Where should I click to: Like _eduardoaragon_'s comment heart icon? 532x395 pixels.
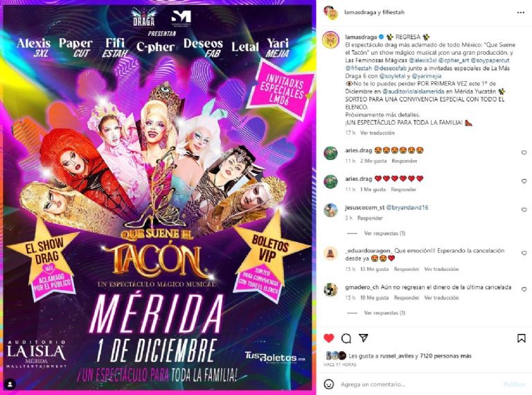click(524, 253)
